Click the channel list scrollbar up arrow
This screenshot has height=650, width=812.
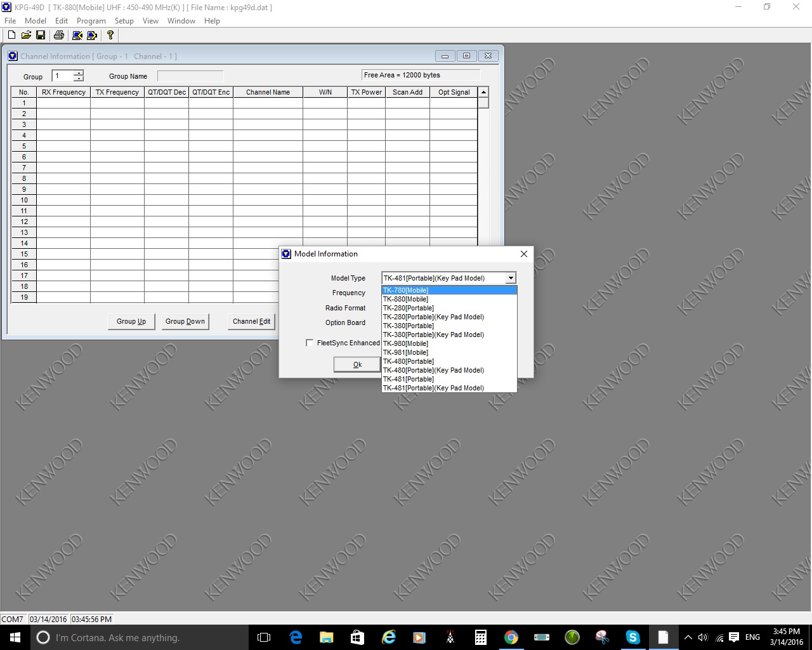pos(483,92)
